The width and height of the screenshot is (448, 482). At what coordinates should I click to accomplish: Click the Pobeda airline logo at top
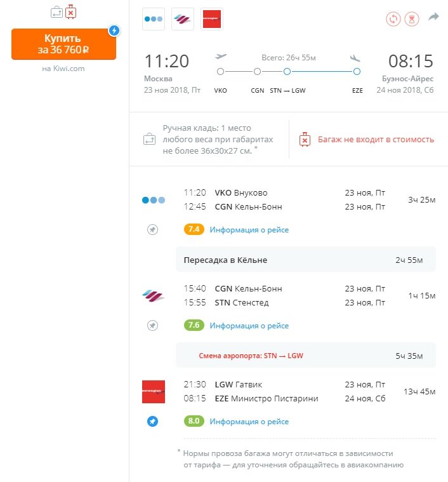pos(154,19)
